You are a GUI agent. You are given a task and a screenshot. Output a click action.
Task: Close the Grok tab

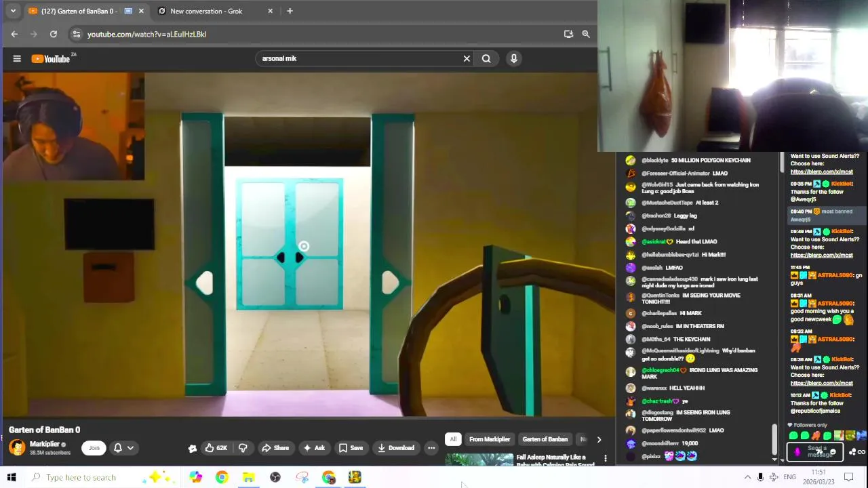(x=271, y=11)
